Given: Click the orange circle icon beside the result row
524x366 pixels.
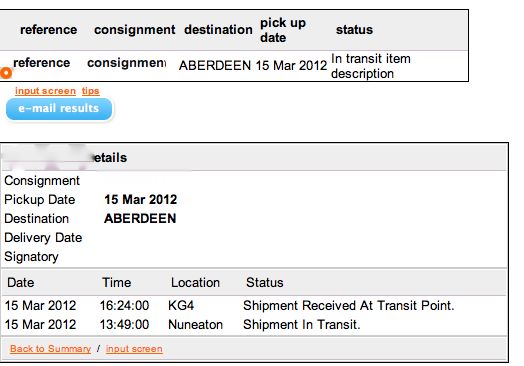Looking at the screenshot, I should 5,73.
